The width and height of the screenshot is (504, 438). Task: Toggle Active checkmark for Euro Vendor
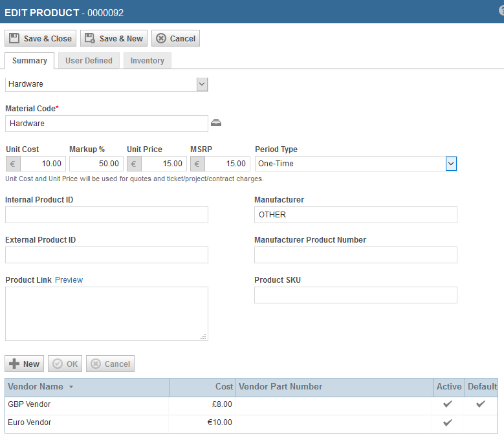point(447,422)
